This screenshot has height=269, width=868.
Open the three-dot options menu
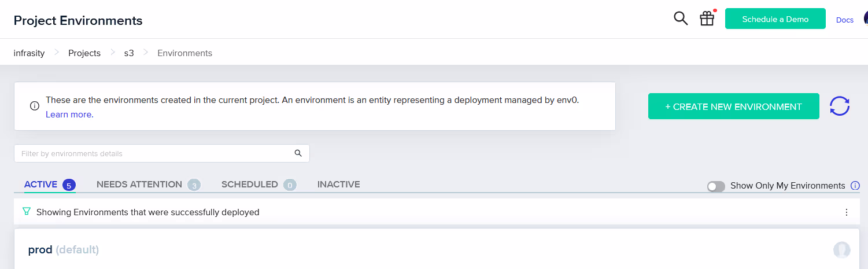click(x=847, y=212)
